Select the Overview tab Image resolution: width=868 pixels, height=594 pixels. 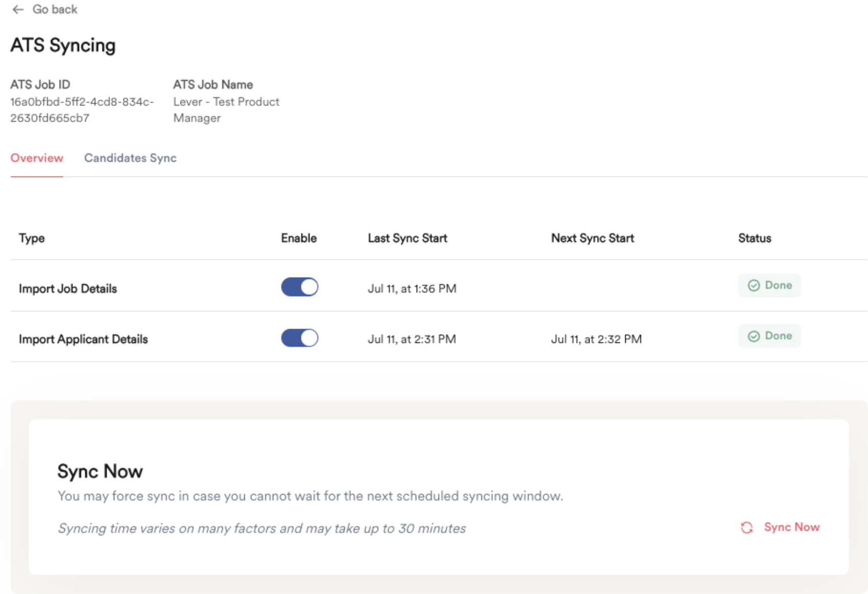[37, 158]
